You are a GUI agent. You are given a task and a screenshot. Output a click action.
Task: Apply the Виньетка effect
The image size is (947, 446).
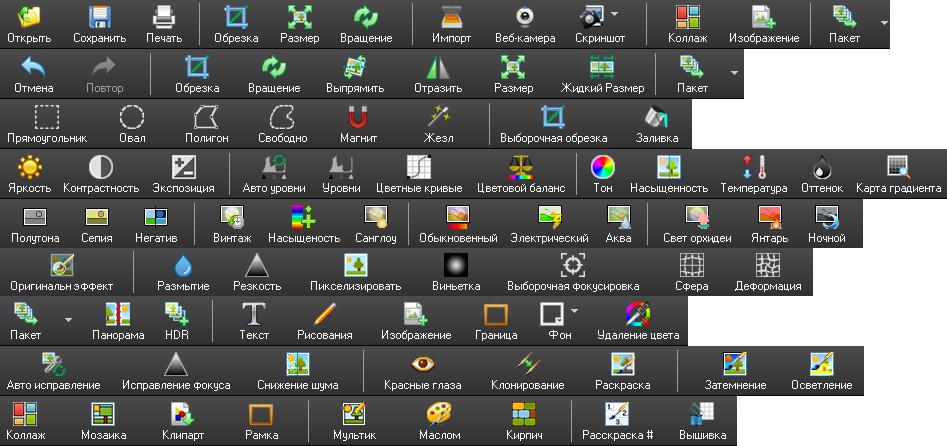[x=456, y=264]
